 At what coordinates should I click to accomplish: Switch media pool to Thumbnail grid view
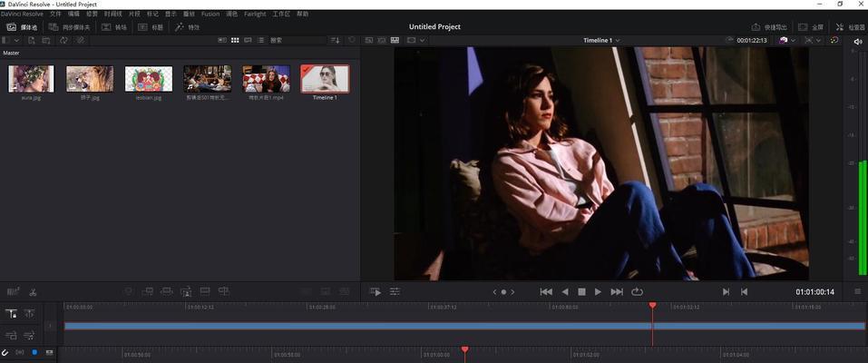pos(235,41)
